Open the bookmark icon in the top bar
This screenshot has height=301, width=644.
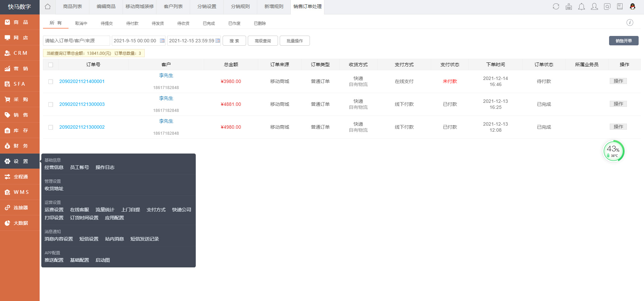point(620,6)
